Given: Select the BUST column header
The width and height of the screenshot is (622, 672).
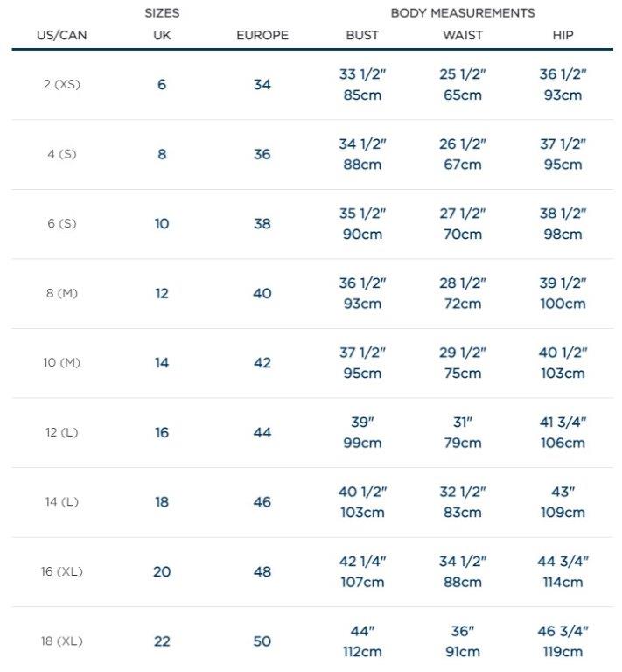Looking at the screenshot, I should 362,36.
